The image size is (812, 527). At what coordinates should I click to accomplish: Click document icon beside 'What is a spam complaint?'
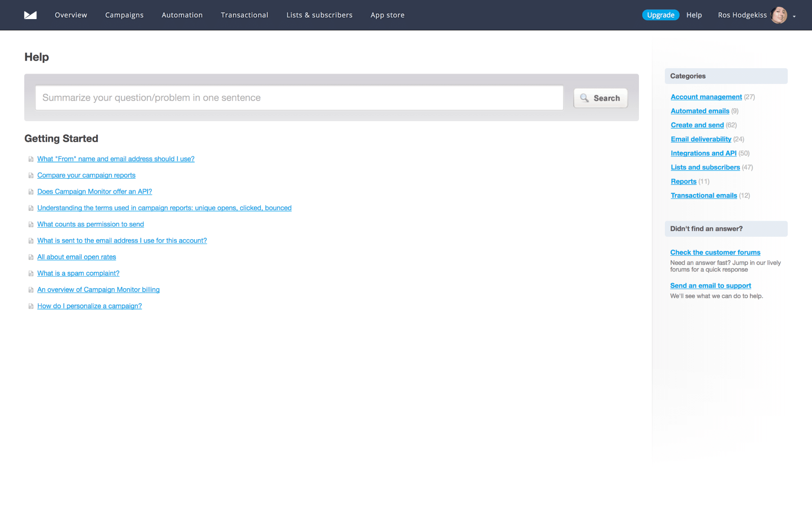click(31, 274)
